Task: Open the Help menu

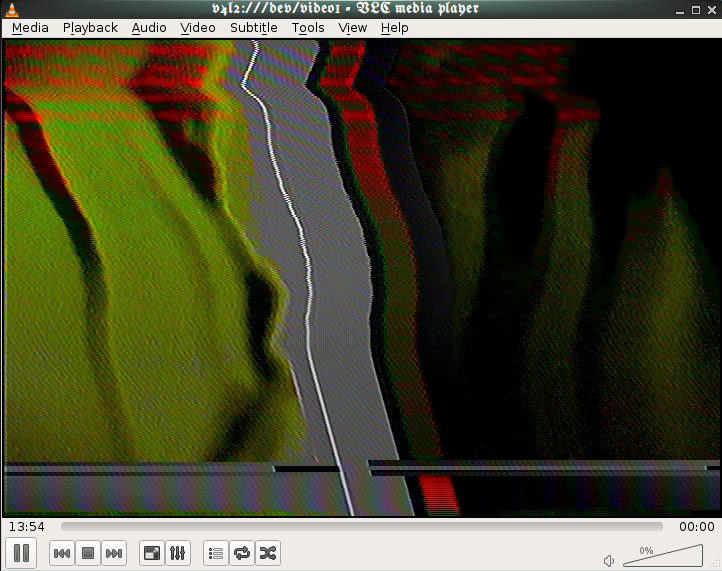Action: (395, 28)
